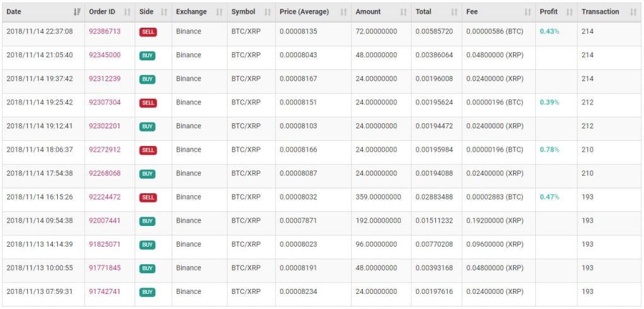This screenshot has height=309, width=644.
Task: Click the Total column header label
Action: pyautogui.click(x=423, y=12)
